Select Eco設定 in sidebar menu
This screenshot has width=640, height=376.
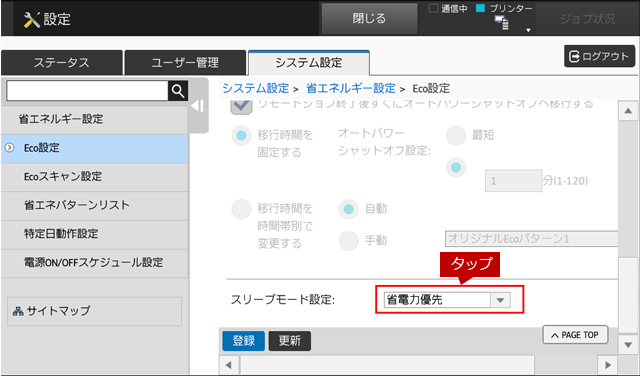coord(94,148)
